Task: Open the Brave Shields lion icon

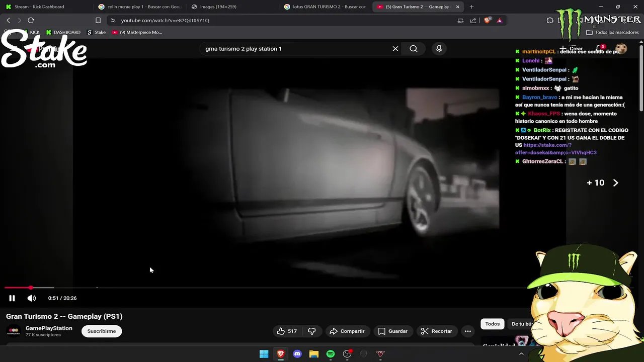Action: 487,20
